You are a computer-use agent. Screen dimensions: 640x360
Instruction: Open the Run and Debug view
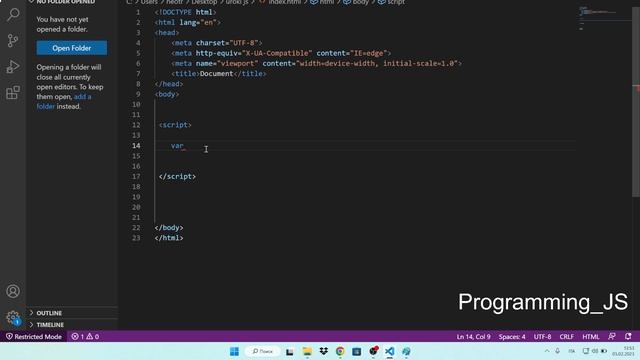pyautogui.click(x=13, y=67)
